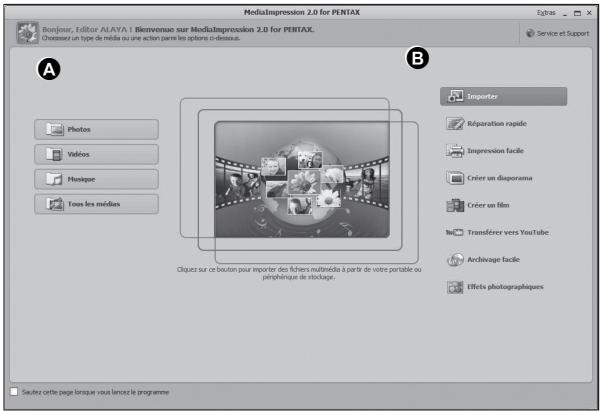Screen dimensions: 601x412
Task: Click the central media collage preview image
Action: tap(302, 179)
